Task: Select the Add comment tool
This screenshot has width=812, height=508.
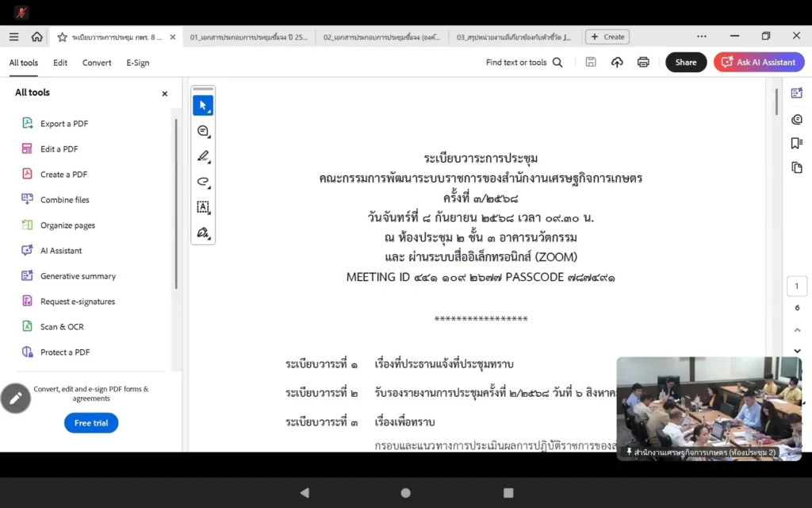Action: (203, 131)
